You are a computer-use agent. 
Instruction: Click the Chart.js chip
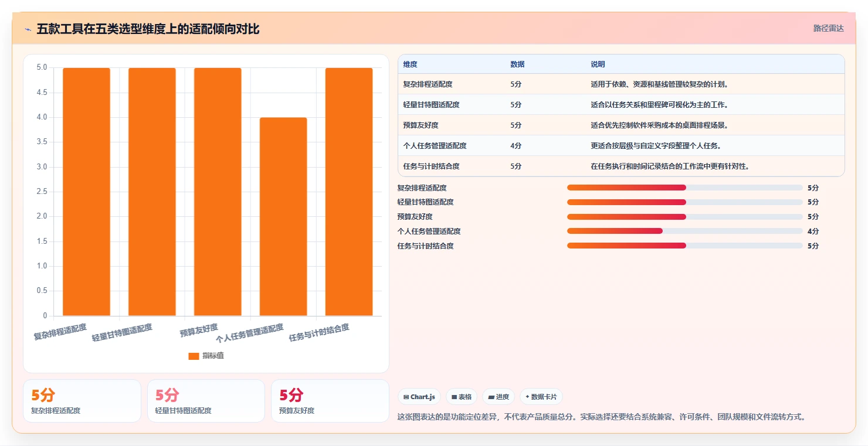pos(419,397)
